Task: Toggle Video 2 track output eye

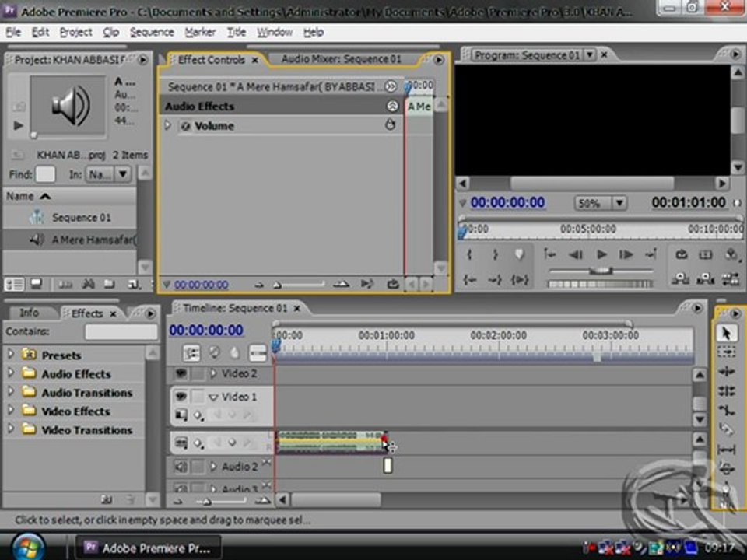Action: click(x=181, y=373)
